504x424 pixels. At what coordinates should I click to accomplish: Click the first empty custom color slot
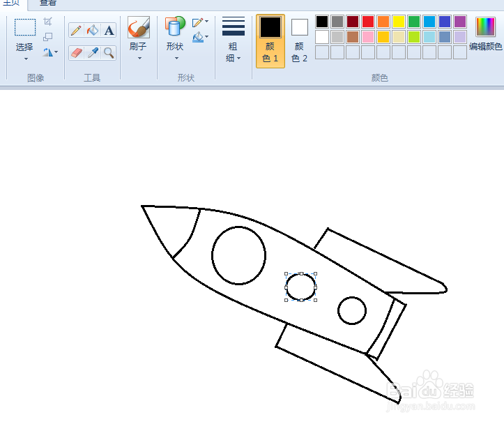(x=322, y=52)
